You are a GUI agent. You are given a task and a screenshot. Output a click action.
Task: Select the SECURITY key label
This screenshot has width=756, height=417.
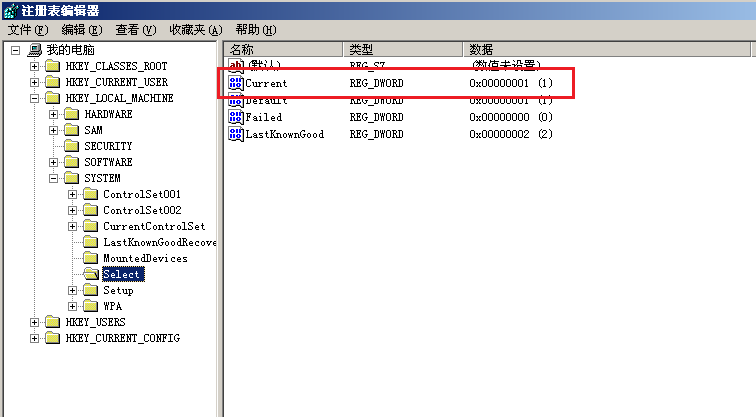(108, 146)
